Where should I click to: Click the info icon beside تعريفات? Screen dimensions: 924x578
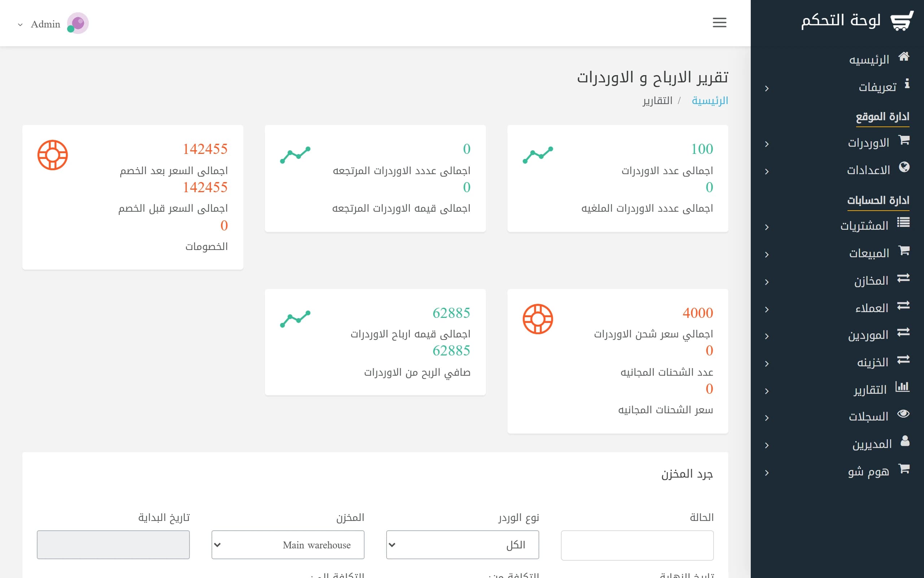pos(907,84)
